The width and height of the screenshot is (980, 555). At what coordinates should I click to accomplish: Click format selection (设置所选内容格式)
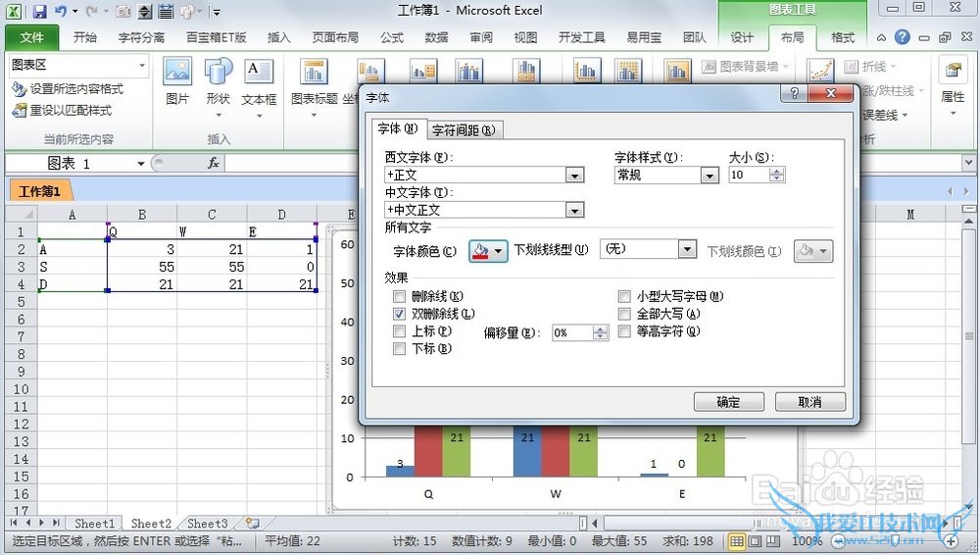pyautogui.click(x=68, y=89)
